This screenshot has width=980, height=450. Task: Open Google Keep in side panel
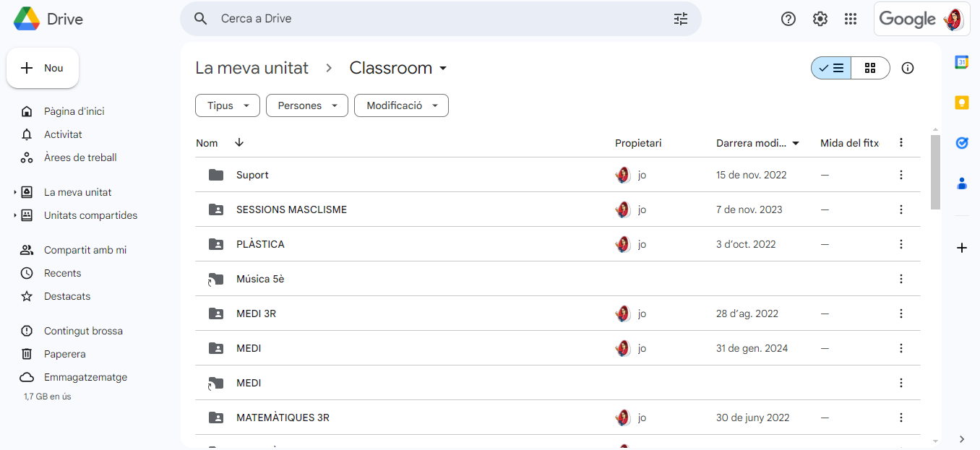962,103
